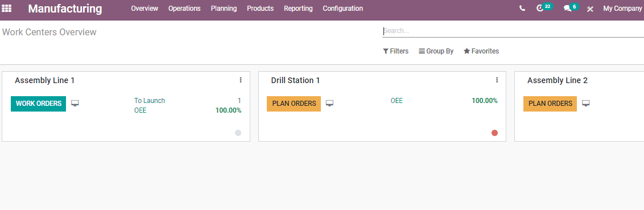Click the OEE link on Assembly Line 1

(x=141, y=110)
